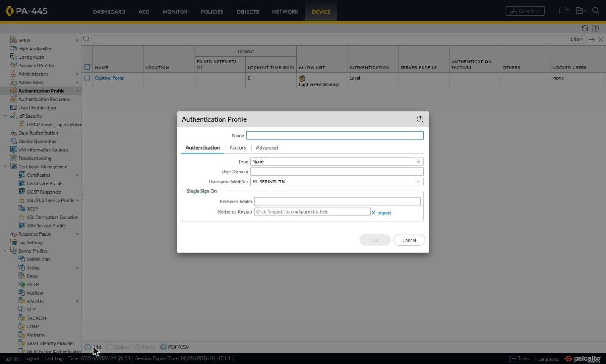Select LDAP server profile icon
This screenshot has width=606, height=364.
(x=22, y=326)
